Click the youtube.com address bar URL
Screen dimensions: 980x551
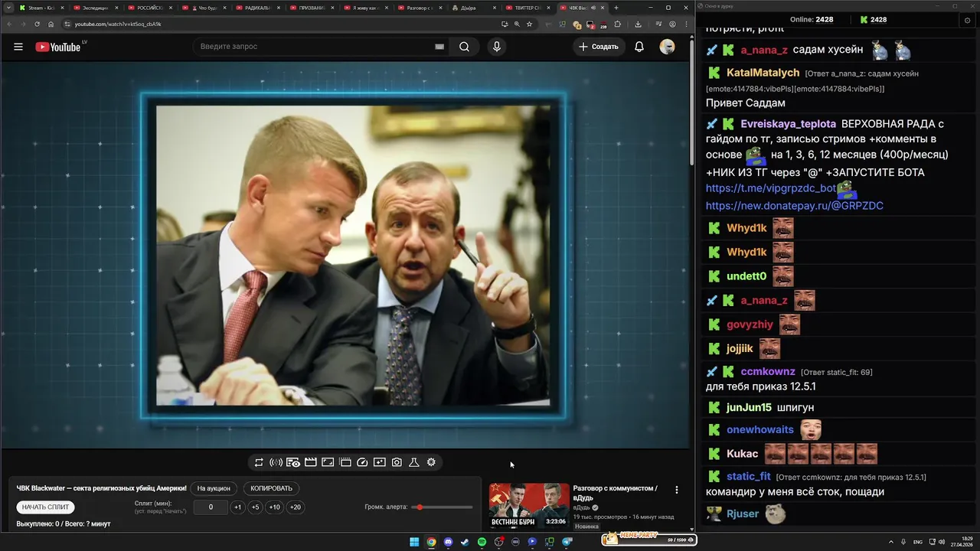click(118, 24)
